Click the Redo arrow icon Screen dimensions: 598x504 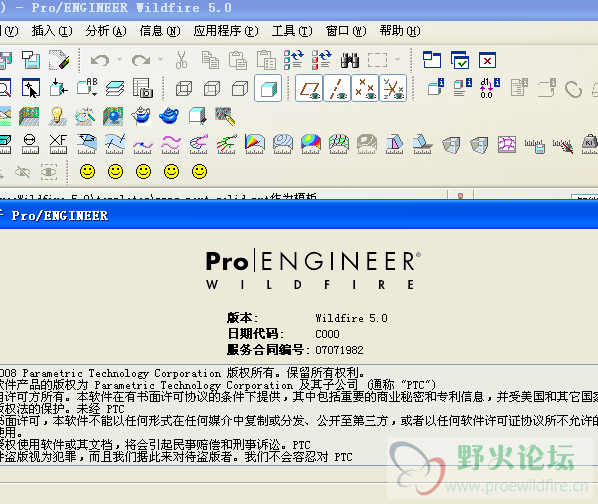coord(141,60)
